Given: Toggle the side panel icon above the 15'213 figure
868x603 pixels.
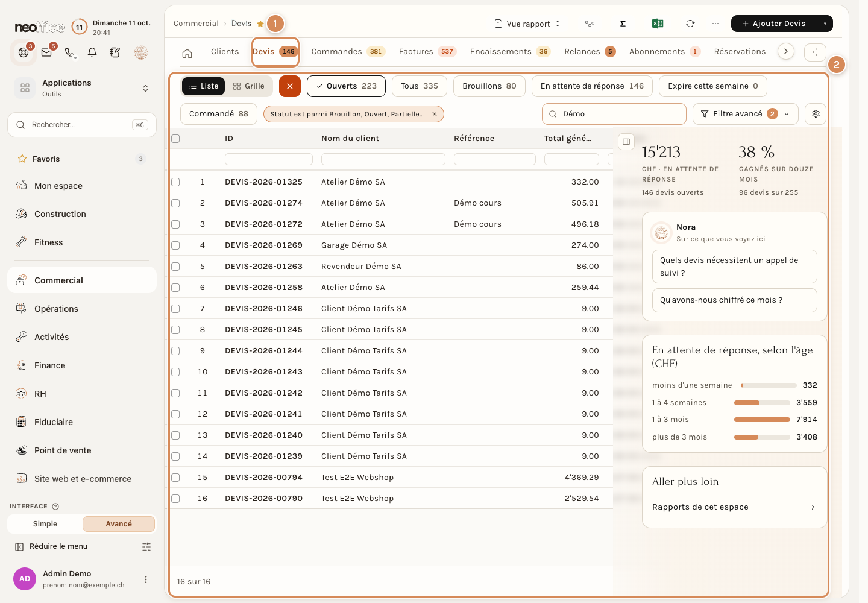Looking at the screenshot, I should (626, 142).
